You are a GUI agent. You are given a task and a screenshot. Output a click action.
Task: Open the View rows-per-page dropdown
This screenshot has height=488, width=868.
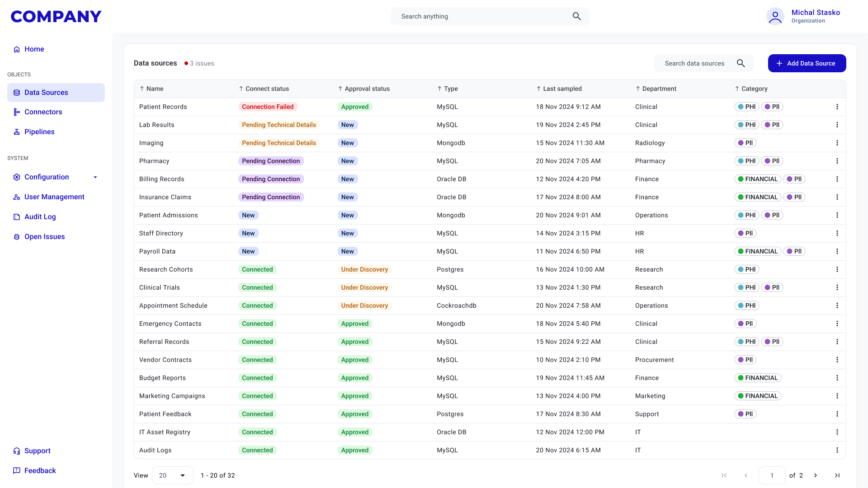click(172, 475)
